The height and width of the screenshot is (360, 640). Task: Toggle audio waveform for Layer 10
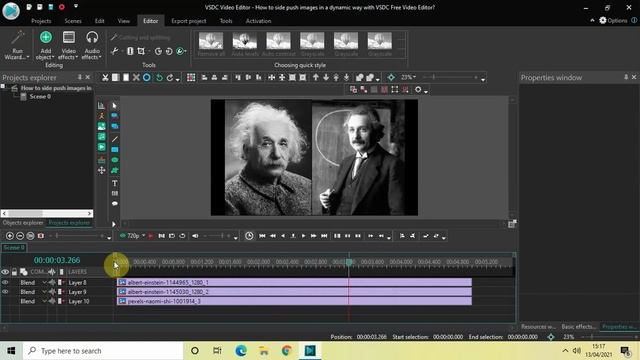pos(52,301)
